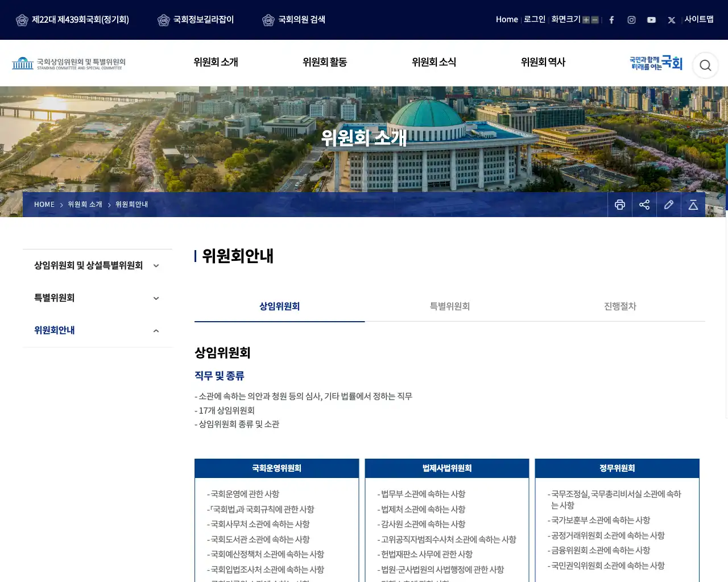The height and width of the screenshot is (582, 728).
Task: Select 위원회안내 sidebar item
Action: tap(54, 330)
